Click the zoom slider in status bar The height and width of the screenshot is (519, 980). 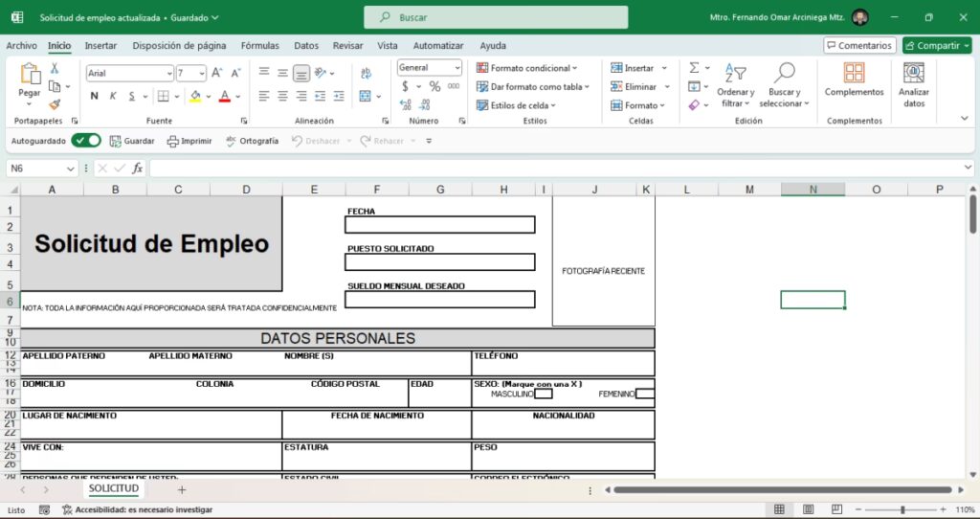point(902,509)
